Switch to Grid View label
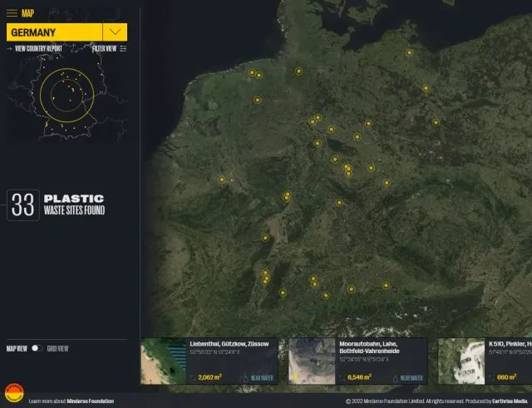Screen dimensions: 532x408 pyautogui.click(x=57, y=349)
